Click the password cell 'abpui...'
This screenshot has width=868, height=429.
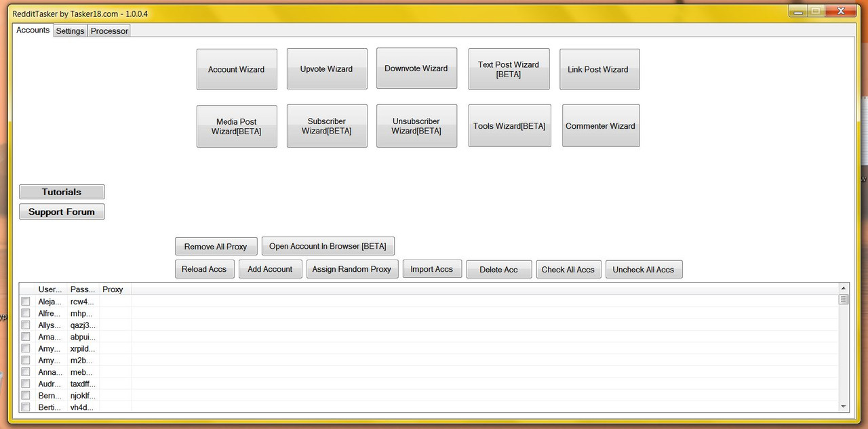83,337
